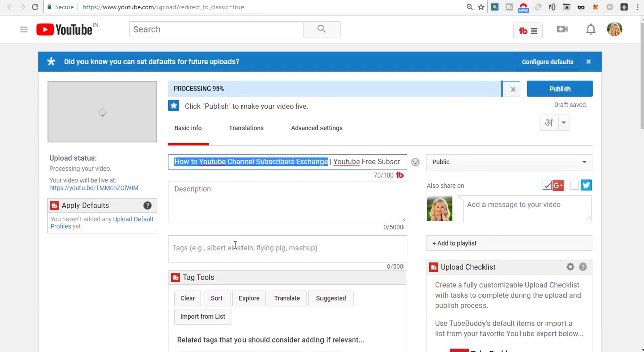The height and width of the screenshot is (352, 644).
Task: Check the Twitter share checkbox
Action: 574,186
